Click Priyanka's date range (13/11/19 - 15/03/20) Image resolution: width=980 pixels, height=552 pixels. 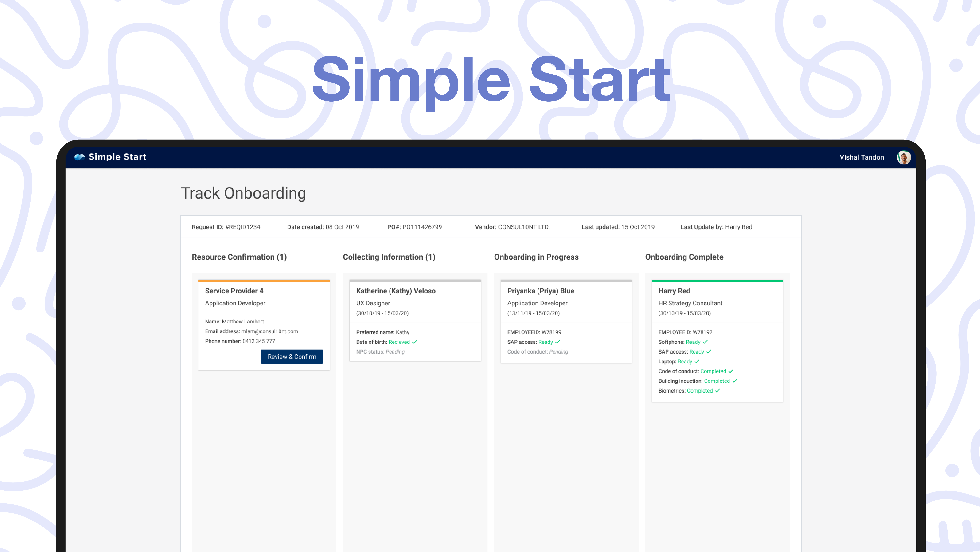click(x=533, y=313)
